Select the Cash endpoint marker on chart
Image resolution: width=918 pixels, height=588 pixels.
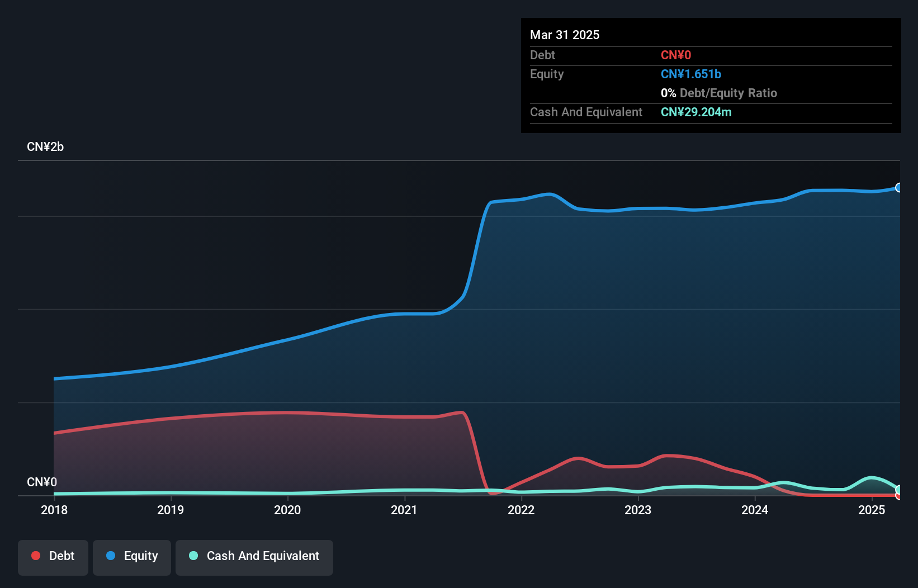pos(898,490)
